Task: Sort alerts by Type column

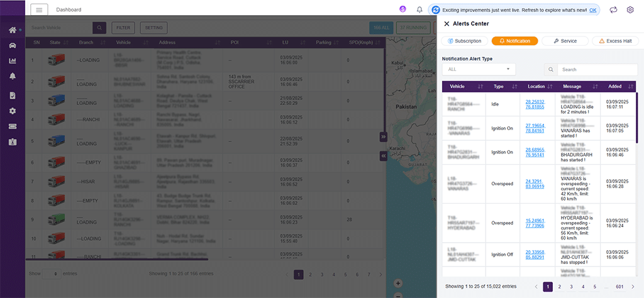Action: (514, 87)
